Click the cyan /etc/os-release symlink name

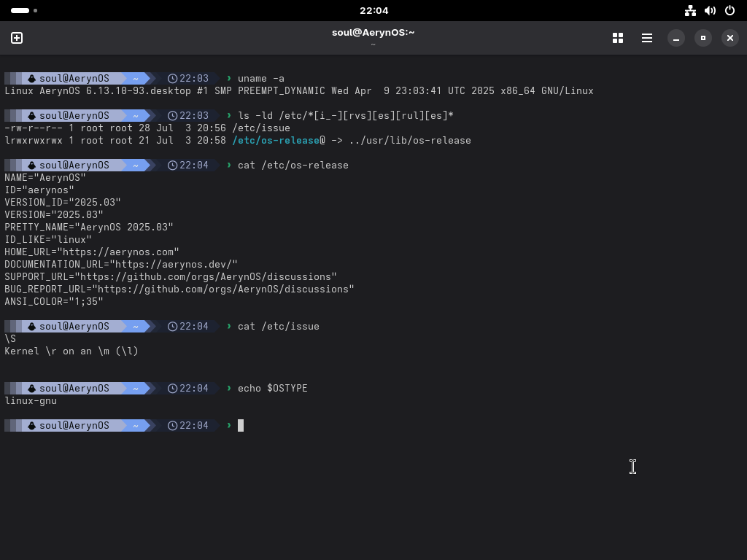point(275,141)
